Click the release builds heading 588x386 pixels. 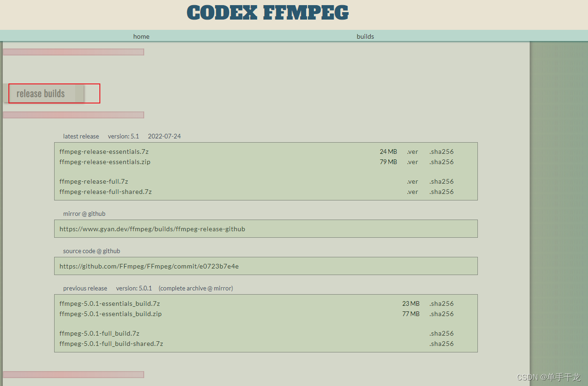[41, 93]
